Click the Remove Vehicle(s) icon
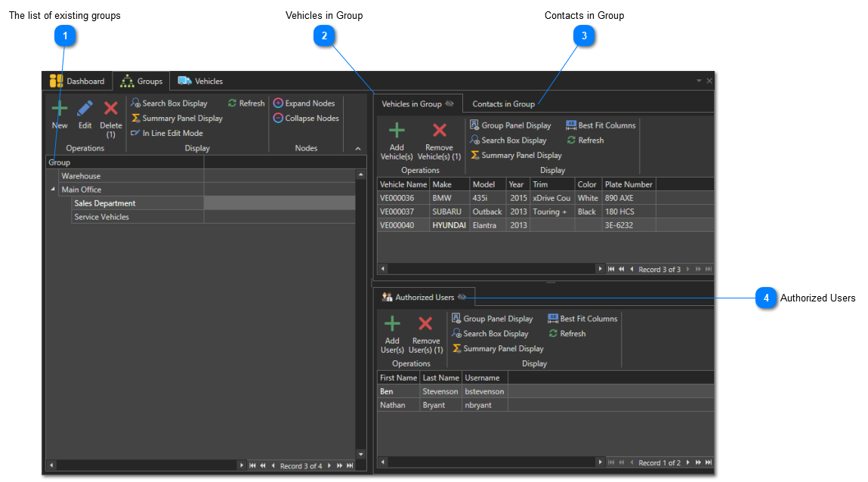 click(x=439, y=131)
